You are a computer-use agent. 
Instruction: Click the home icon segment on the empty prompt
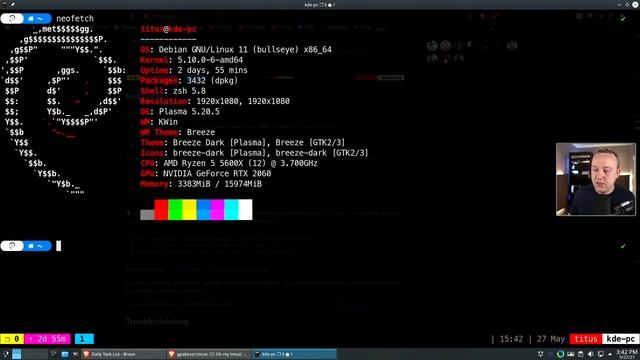31,246
